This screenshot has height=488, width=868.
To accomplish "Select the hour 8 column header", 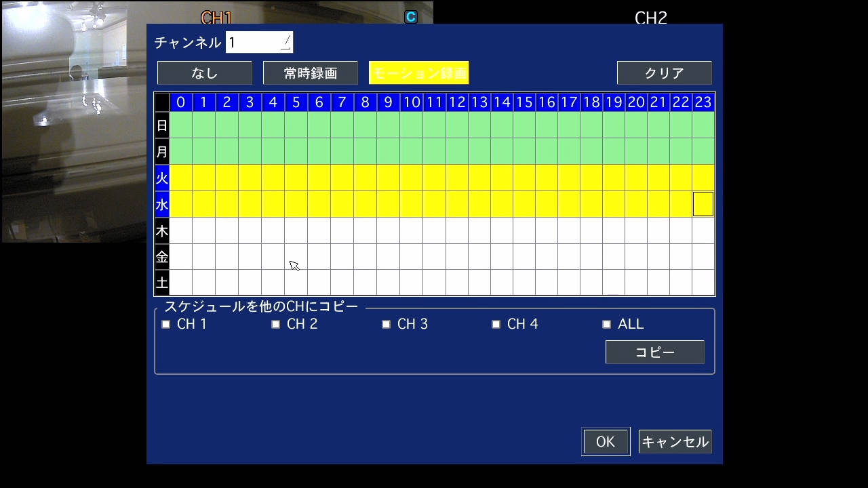I will pyautogui.click(x=366, y=102).
